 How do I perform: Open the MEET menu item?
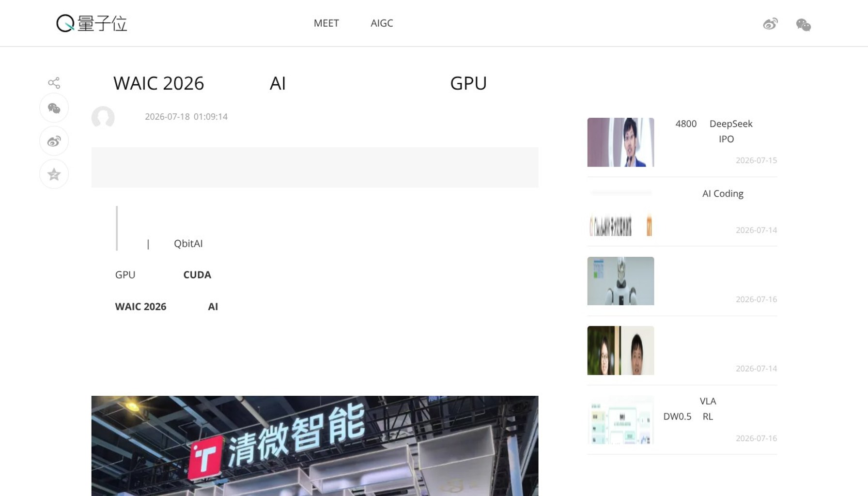326,23
